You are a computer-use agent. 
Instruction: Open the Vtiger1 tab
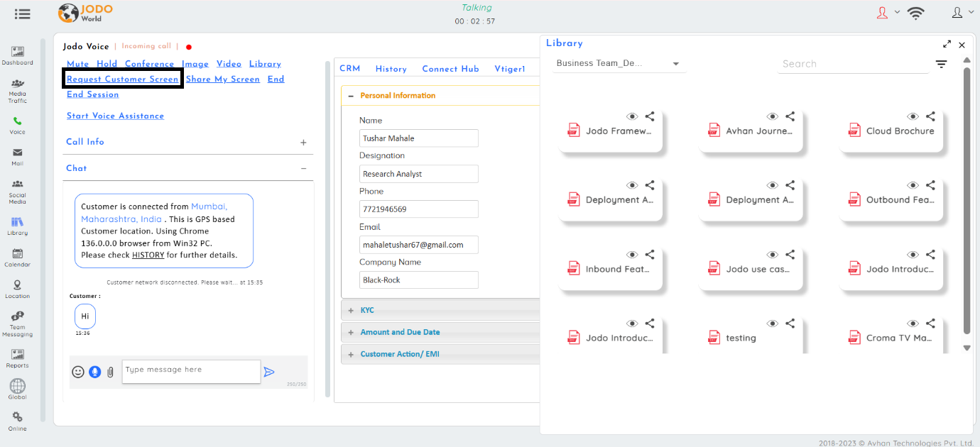(x=510, y=69)
